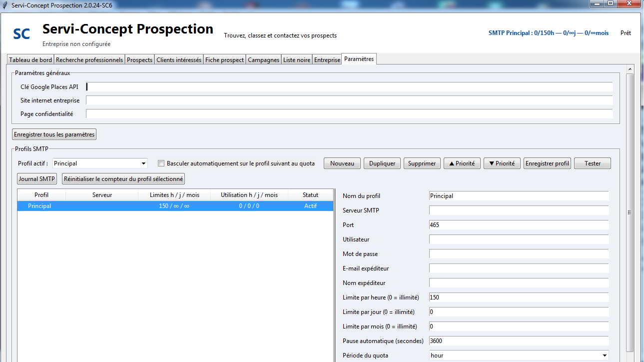The width and height of the screenshot is (644, 362).
Task: Enable automatic switch to next profile at quota
Action: (x=161, y=163)
